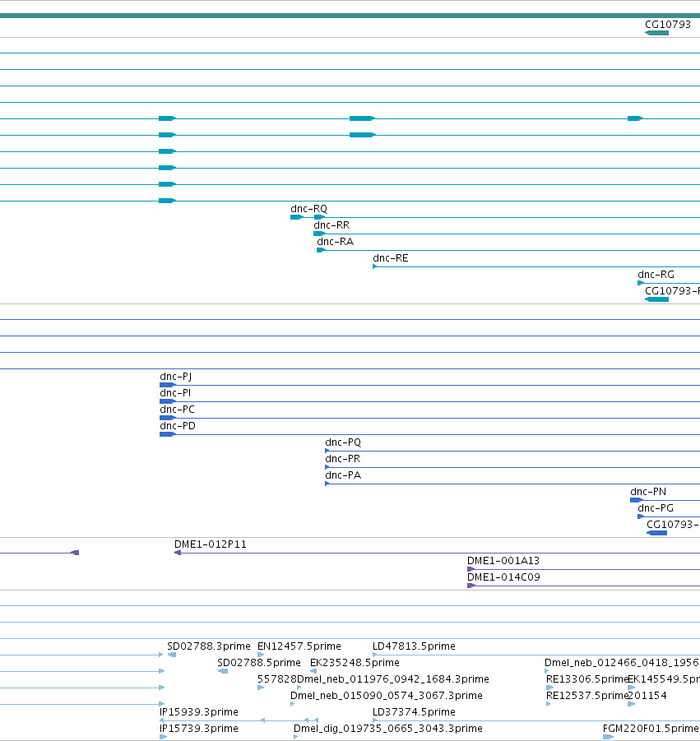Open the Dmel_dig_019735_0665_3043.3prime label
This screenshot has height=741, width=700.
388,729
